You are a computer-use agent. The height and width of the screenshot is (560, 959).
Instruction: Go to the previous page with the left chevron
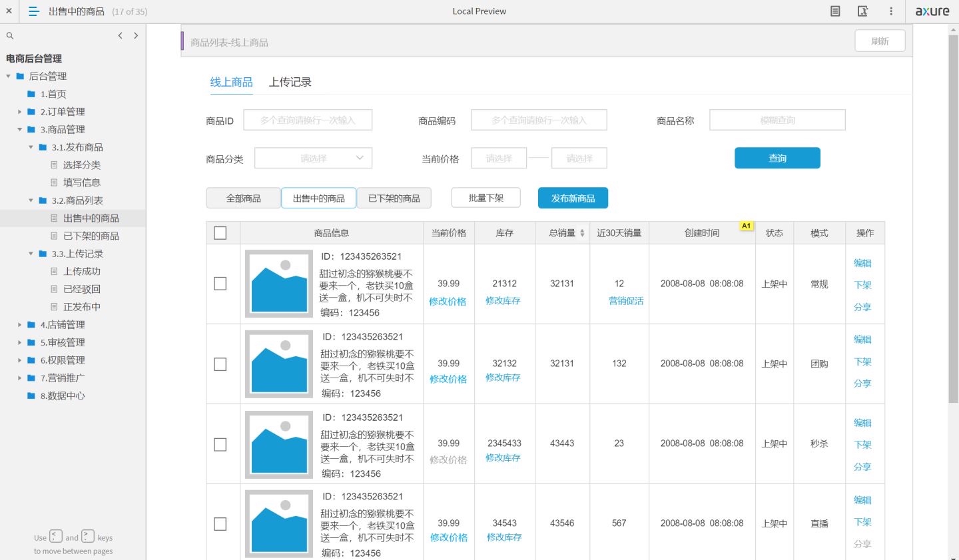point(120,35)
